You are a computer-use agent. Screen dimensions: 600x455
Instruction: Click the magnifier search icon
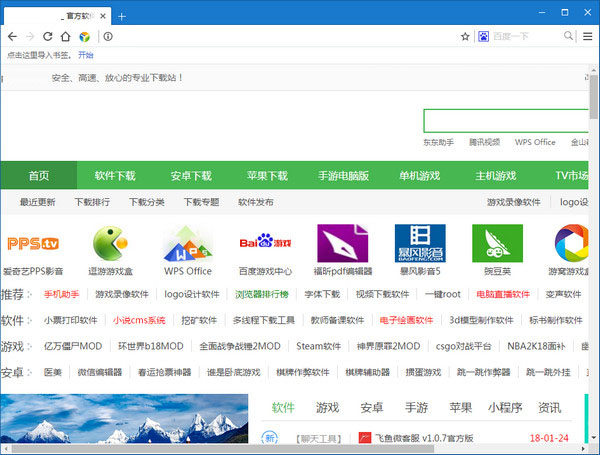pyautogui.click(x=568, y=36)
